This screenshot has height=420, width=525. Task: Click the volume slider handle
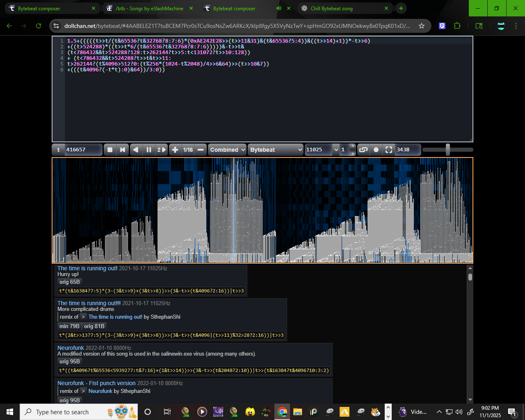(x=448, y=150)
